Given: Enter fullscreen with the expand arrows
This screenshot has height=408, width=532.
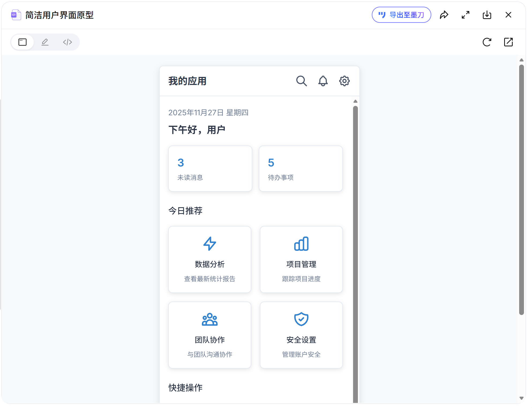Looking at the screenshot, I should coord(465,15).
